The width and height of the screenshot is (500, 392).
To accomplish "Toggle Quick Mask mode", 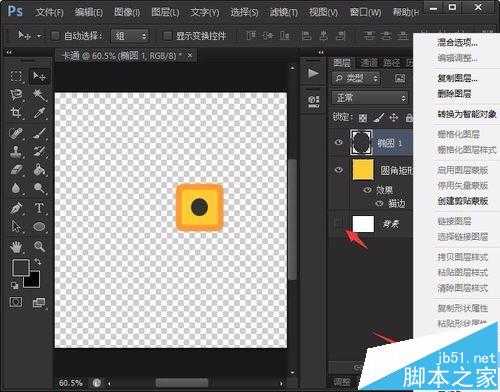I will [x=16, y=302].
